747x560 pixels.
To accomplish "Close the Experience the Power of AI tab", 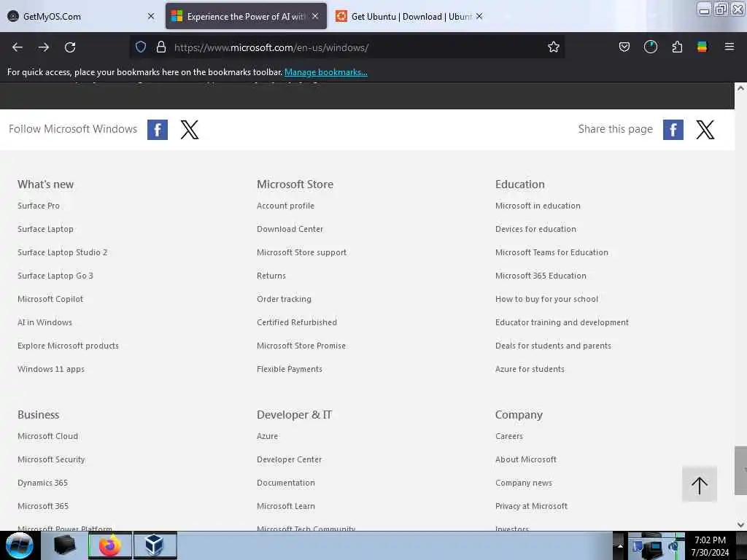I will pyautogui.click(x=315, y=16).
